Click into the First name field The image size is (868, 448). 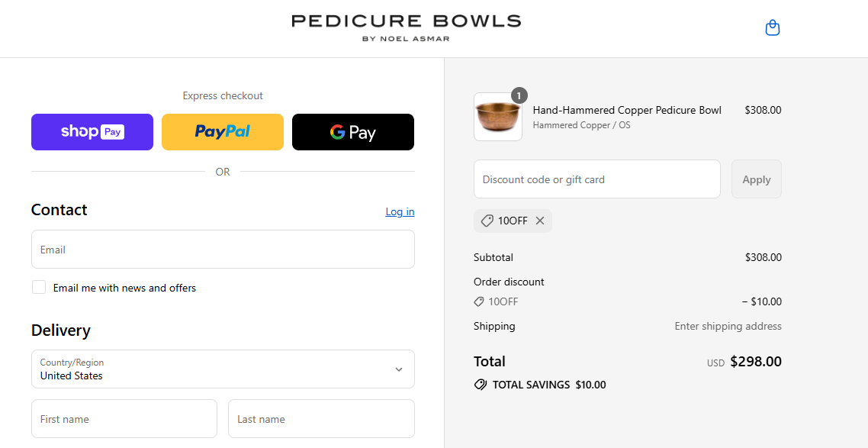[x=124, y=418]
